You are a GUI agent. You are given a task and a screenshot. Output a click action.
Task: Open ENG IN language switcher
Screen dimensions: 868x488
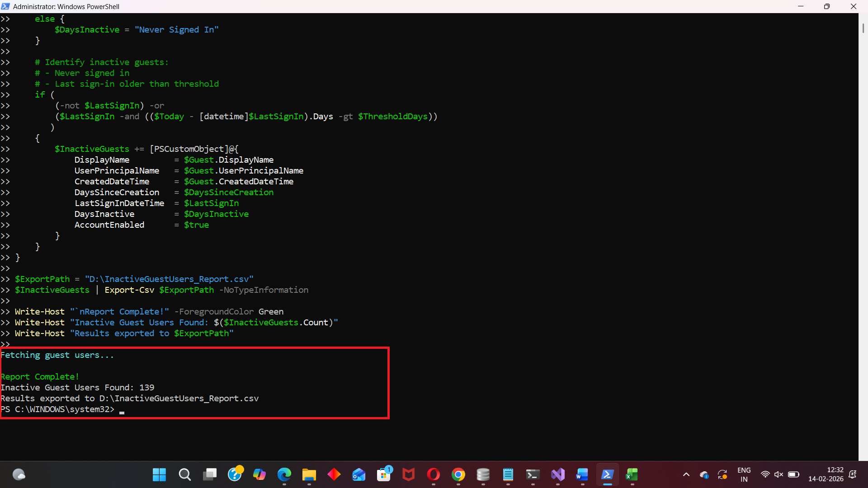click(744, 474)
